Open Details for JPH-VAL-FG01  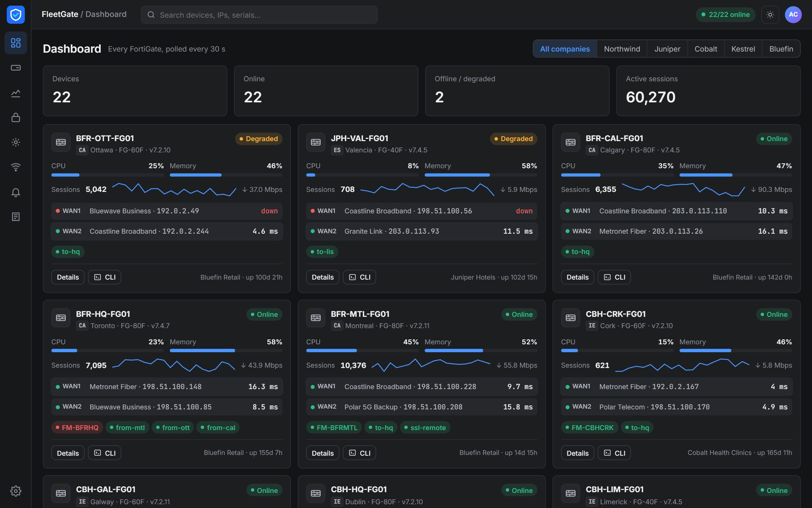coord(323,277)
